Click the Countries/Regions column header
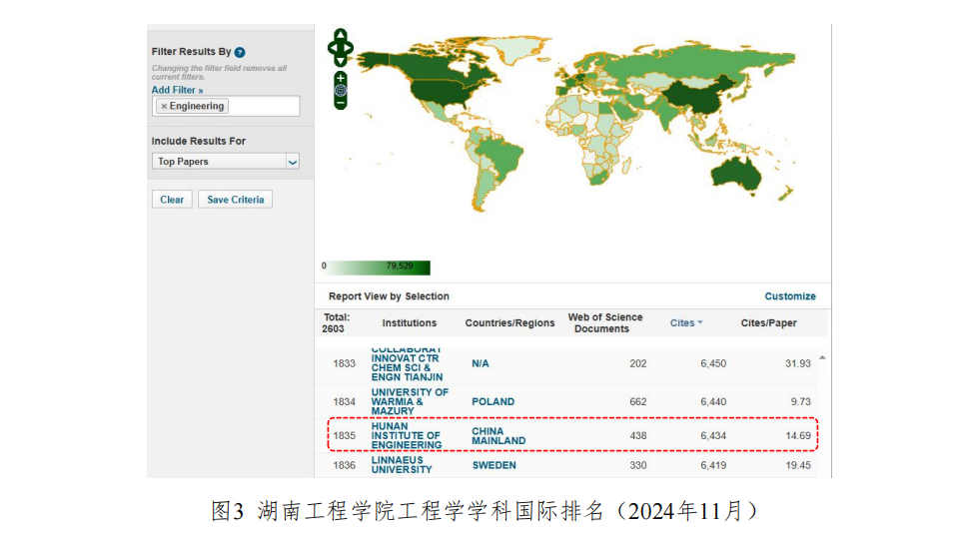980x538 pixels. pos(510,322)
